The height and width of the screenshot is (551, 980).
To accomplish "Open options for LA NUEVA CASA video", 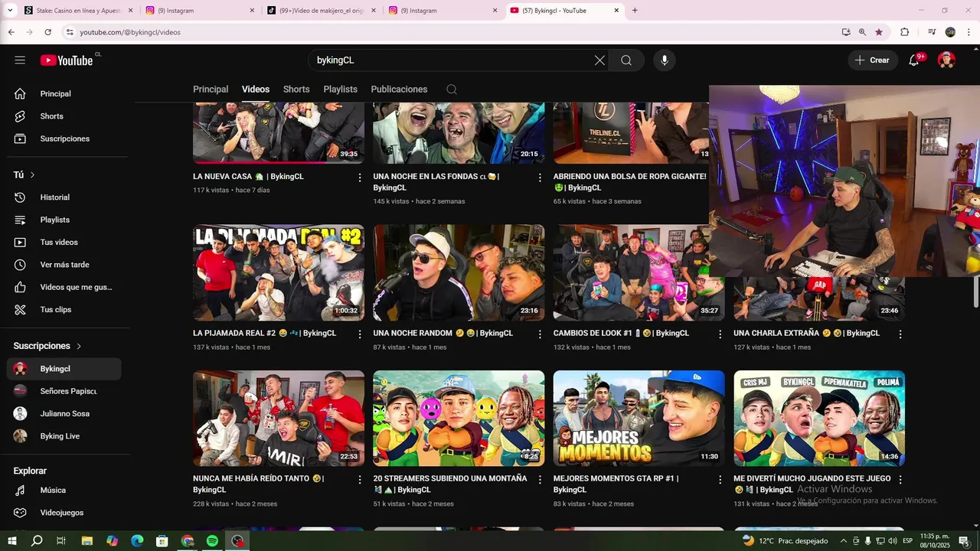I will (x=360, y=178).
